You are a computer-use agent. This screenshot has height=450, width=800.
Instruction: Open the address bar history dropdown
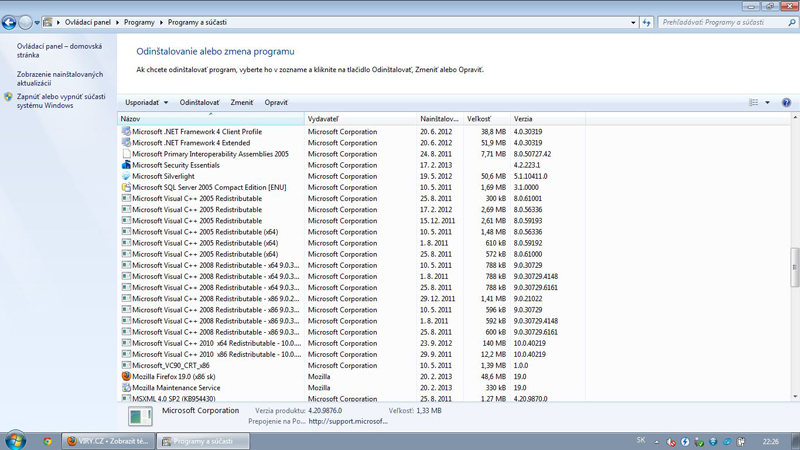[633, 22]
